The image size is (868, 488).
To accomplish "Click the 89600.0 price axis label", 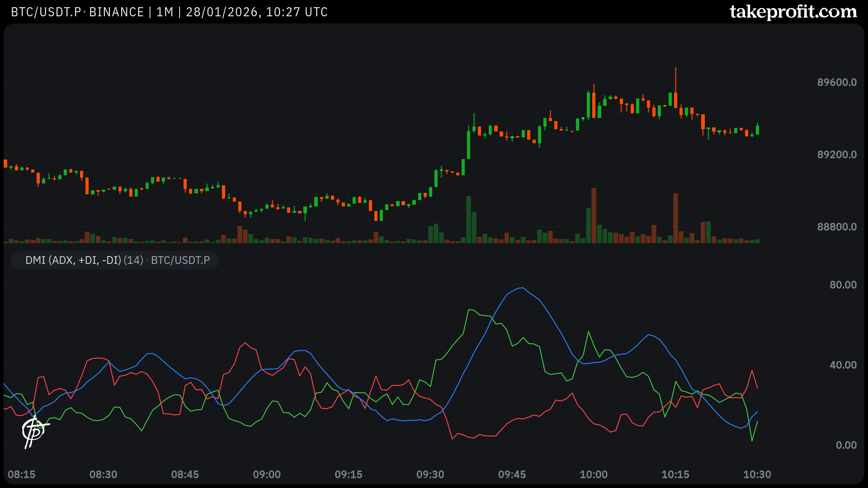I will (x=836, y=82).
